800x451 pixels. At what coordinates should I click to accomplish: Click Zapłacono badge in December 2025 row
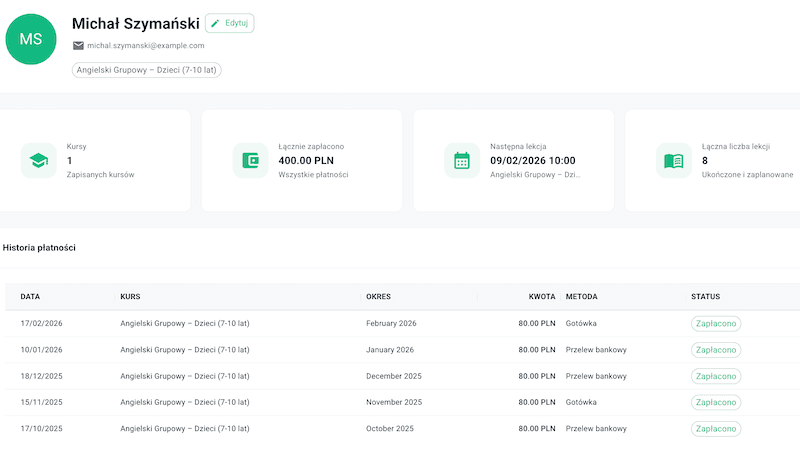point(716,376)
